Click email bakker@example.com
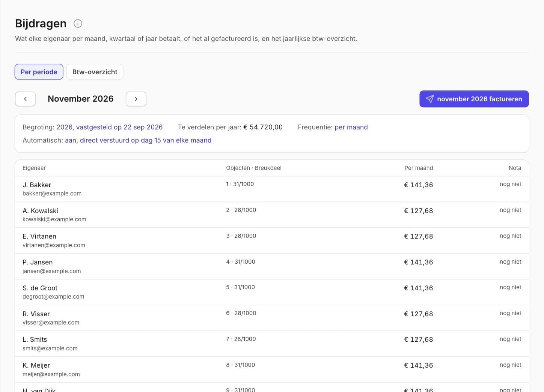This screenshot has width=544, height=392. click(x=52, y=194)
